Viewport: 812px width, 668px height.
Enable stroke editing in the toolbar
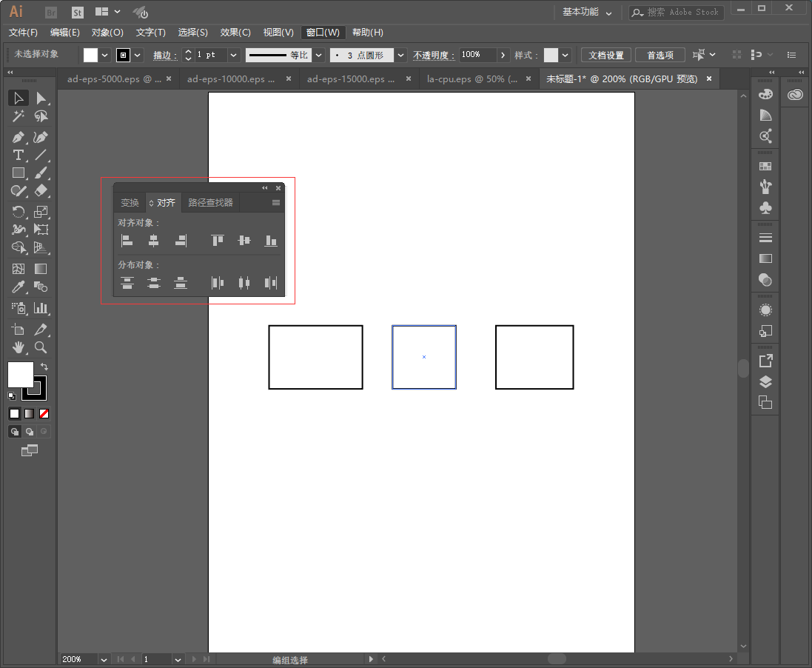pyautogui.click(x=164, y=55)
